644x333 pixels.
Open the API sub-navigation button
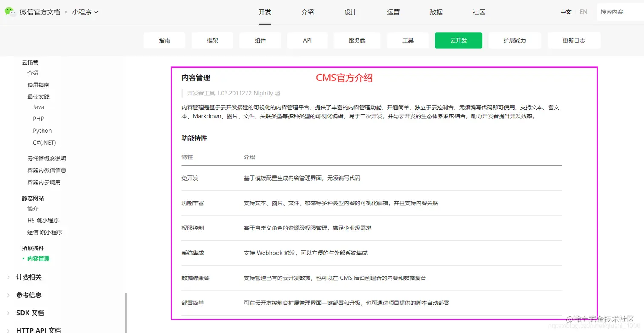308,40
